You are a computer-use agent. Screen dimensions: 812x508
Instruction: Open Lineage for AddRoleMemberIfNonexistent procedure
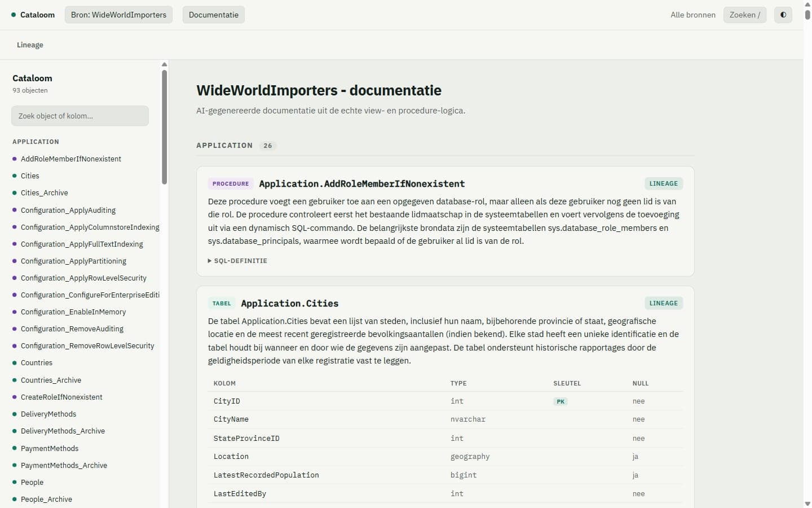pyautogui.click(x=664, y=183)
